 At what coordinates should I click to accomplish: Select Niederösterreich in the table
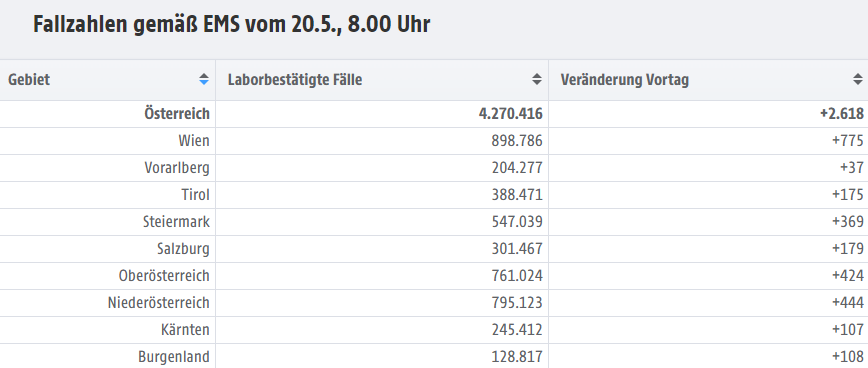point(159,303)
